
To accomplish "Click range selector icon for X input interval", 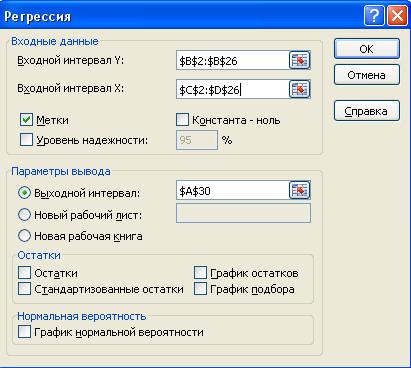I will pyautogui.click(x=299, y=89).
